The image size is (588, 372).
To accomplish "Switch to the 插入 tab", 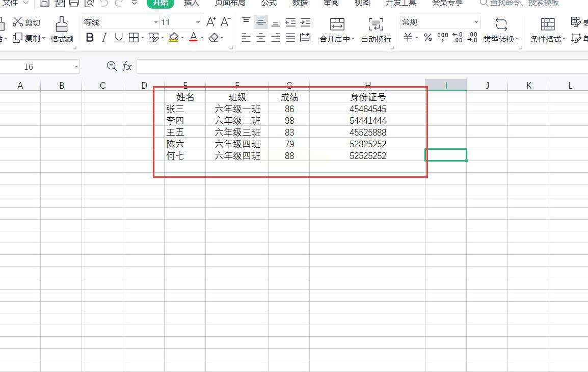I will click(191, 3).
